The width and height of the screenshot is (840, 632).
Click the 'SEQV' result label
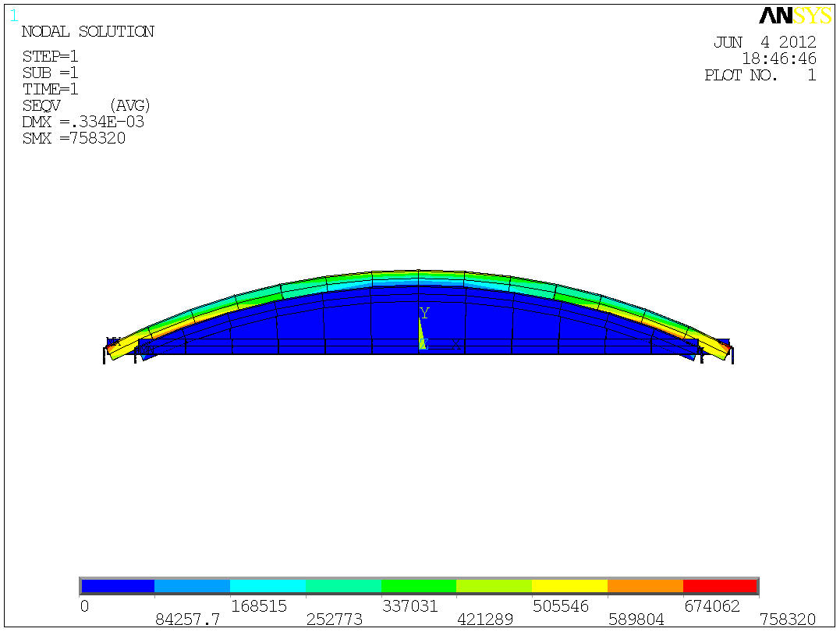tap(41, 105)
